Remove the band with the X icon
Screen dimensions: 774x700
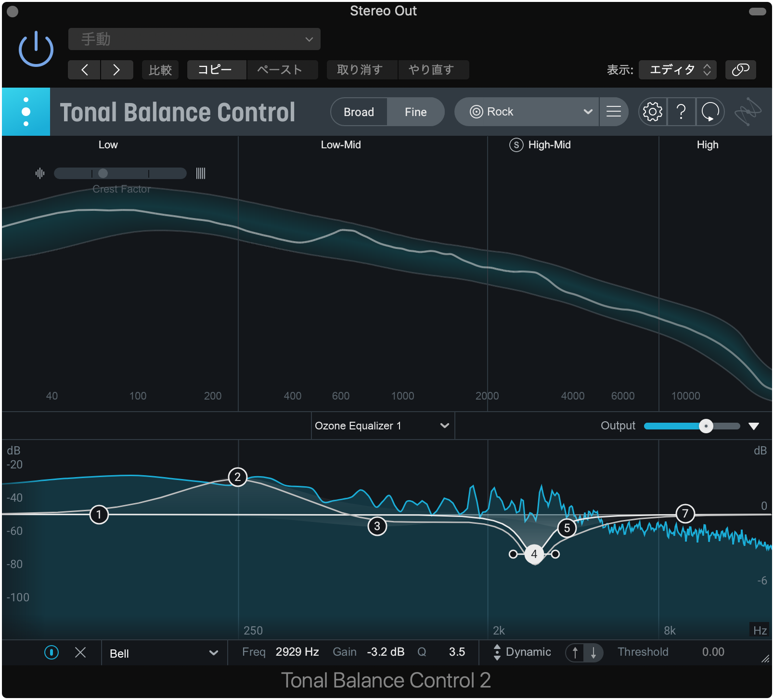80,652
